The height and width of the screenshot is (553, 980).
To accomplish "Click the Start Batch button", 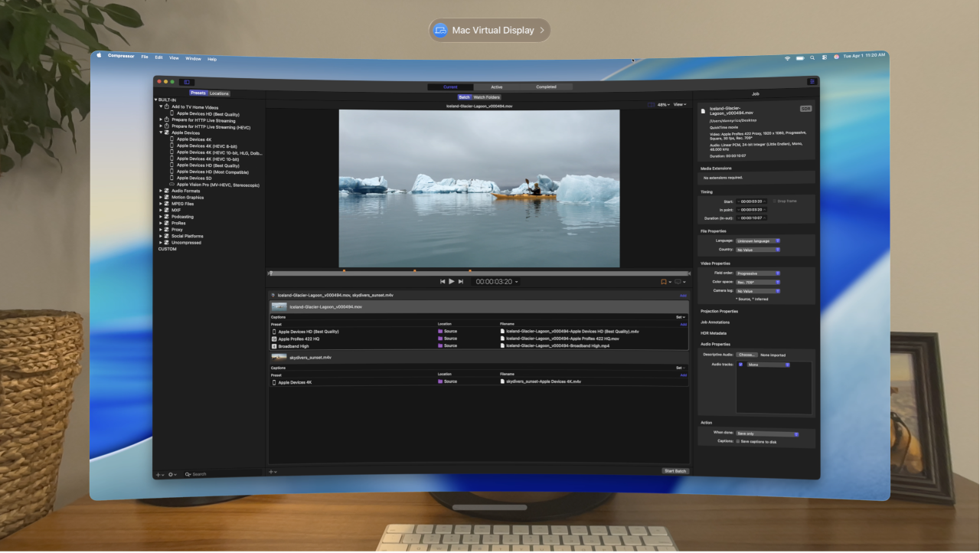I will pos(675,470).
